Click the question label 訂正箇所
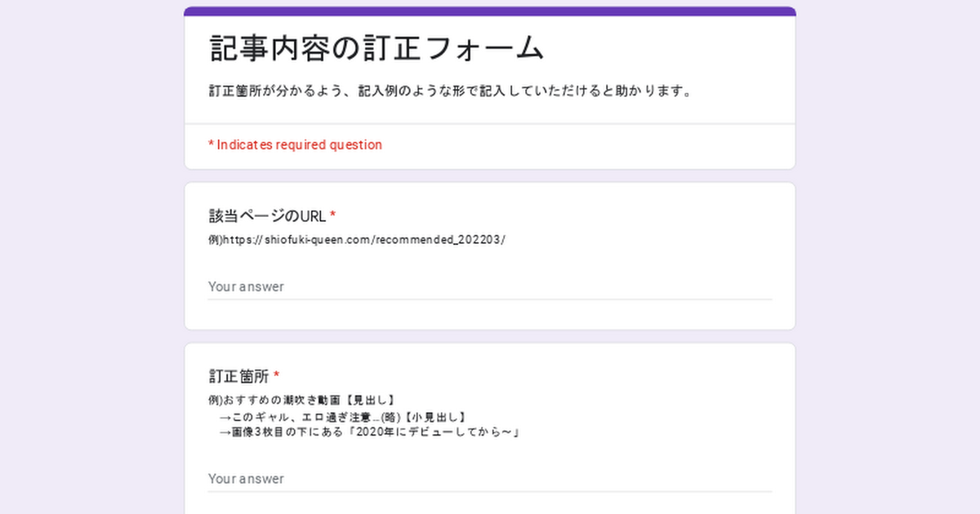Viewport: 980px width, 514px height. point(238,376)
